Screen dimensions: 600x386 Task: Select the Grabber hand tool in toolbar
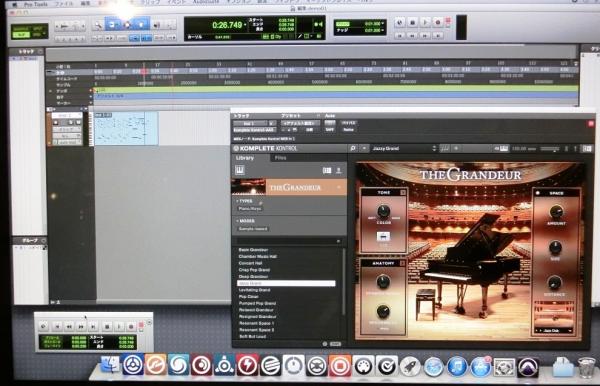pyautogui.click(x=141, y=25)
